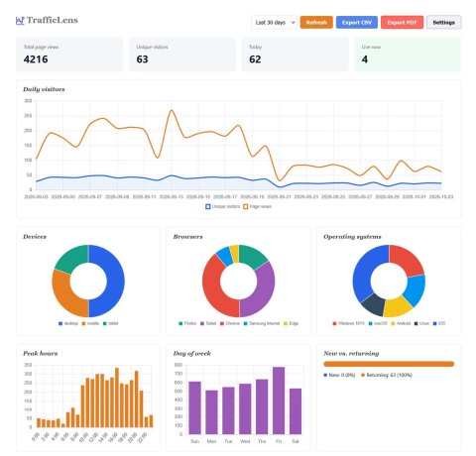Click the TrafficLens title text
The height and width of the screenshot is (456, 476).
tap(53, 20)
